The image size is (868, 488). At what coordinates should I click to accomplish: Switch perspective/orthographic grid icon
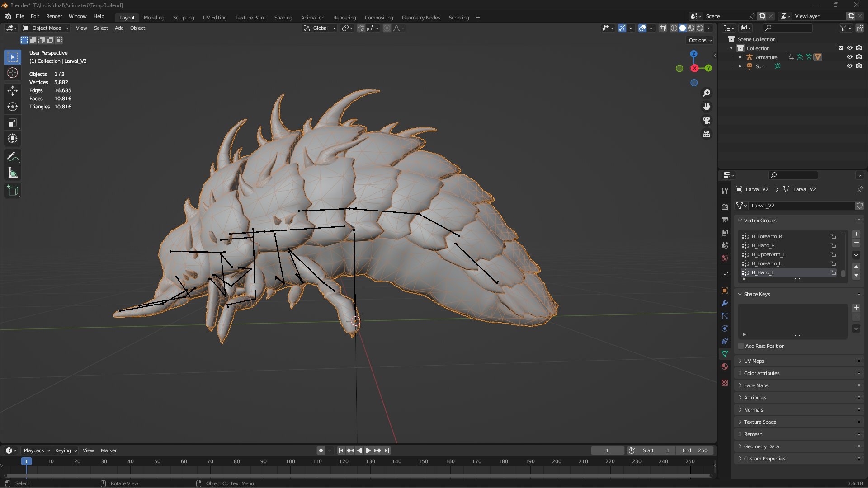point(707,134)
